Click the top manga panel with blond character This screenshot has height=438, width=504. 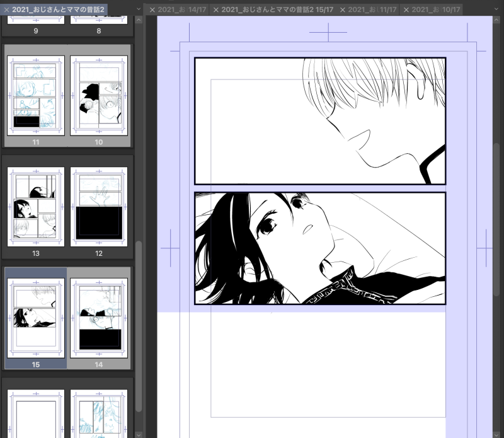(320, 121)
